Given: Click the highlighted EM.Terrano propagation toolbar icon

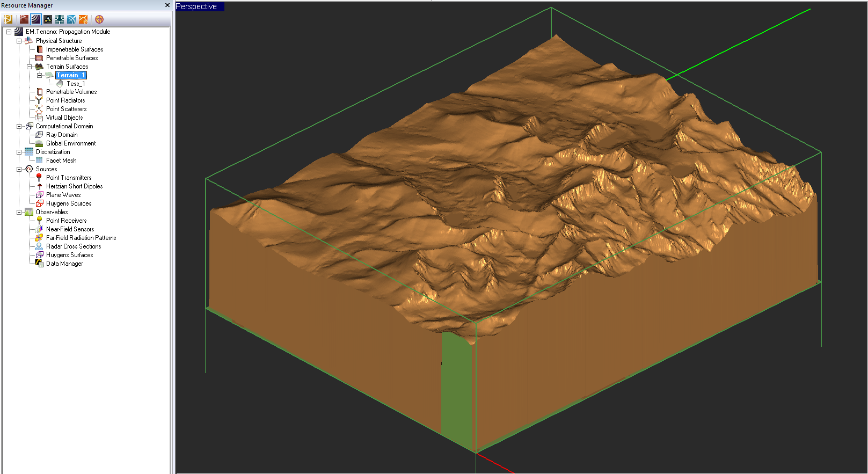Looking at the screenshot, I should (35, 19).
